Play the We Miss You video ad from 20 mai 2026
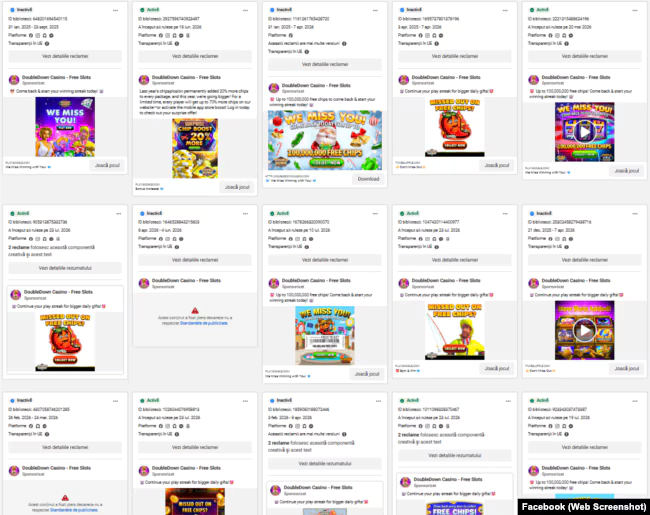This screenshot has width=650, height=515. tap(585, 132)
